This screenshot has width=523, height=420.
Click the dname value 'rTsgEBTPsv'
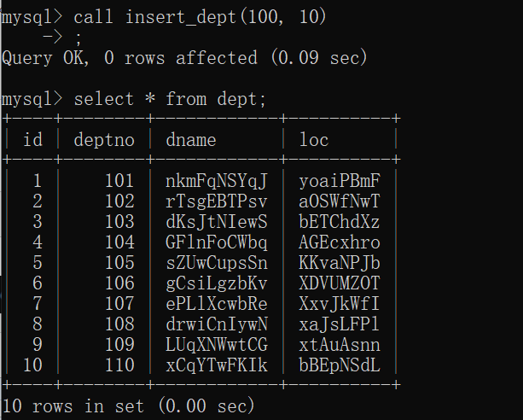(217, 201)
